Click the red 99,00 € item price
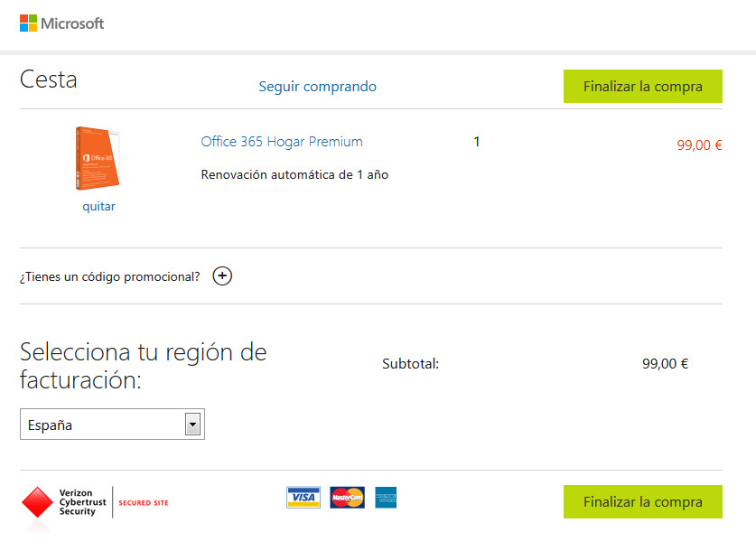 (x=699, y=145)
